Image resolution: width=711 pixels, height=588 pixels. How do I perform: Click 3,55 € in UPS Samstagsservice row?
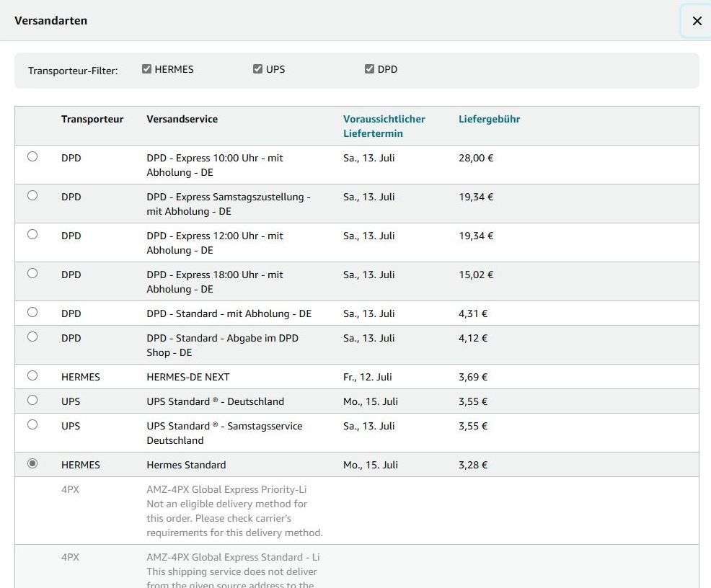[473, 427]
